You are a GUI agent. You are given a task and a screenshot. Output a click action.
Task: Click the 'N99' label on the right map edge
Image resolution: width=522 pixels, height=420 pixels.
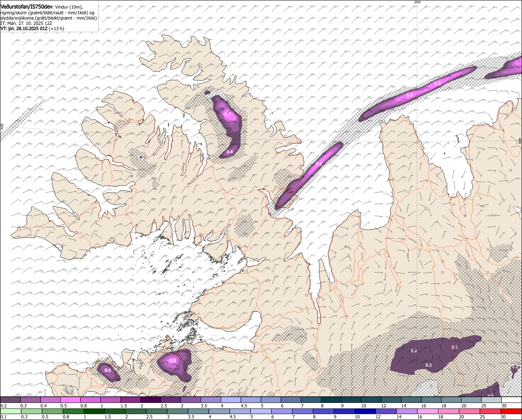pyautogui.click(x=520, y=141)
